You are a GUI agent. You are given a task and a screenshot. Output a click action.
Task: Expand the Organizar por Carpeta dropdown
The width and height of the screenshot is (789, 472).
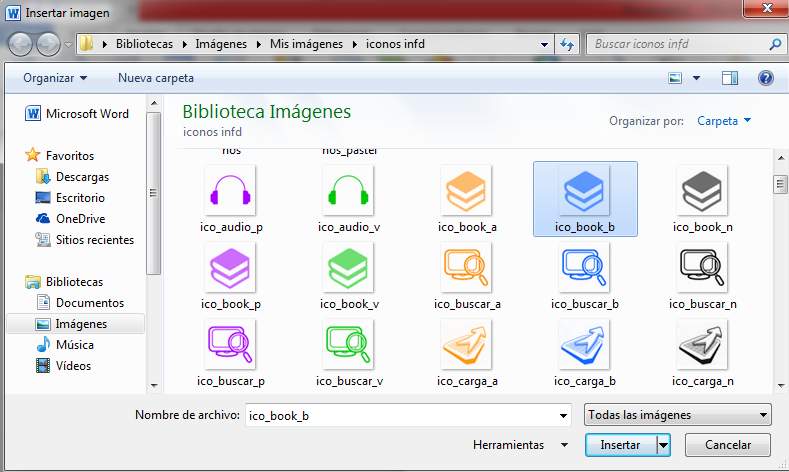pyautogui.click(x=724, y=121)
